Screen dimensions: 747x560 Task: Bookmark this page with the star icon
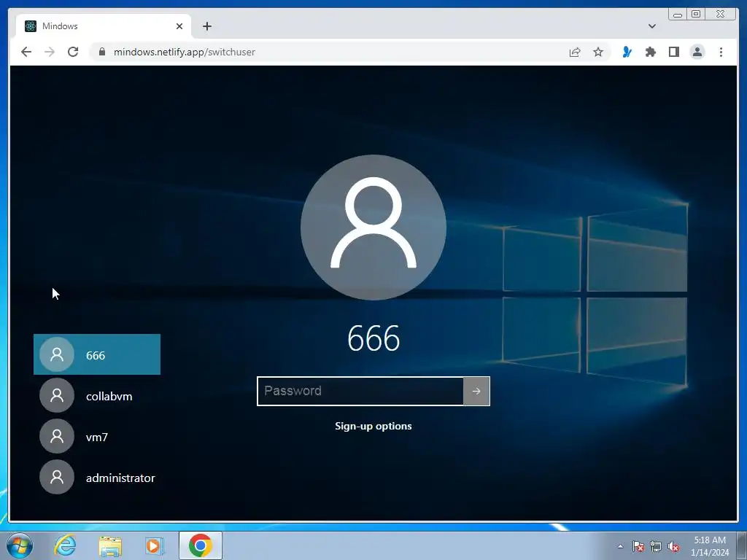coord(598,52)
